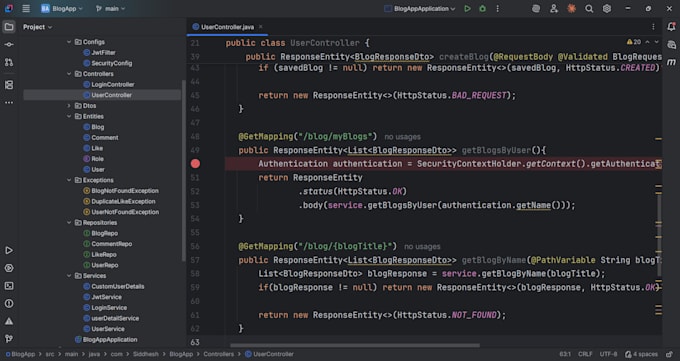The width and height of the screenshot is (680, 361).
Task: Collapse the Entities folder
Action: click(69, 116)
